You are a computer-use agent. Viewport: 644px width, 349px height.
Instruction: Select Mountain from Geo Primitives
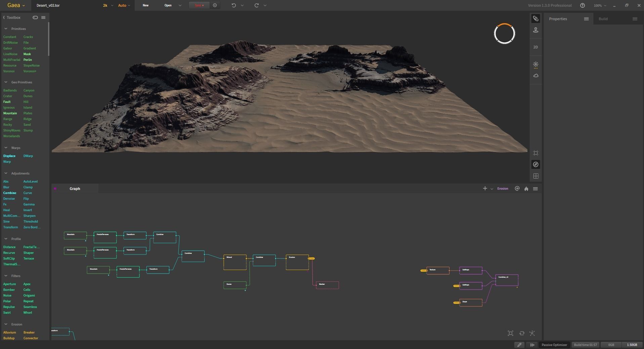pos(10,113)
